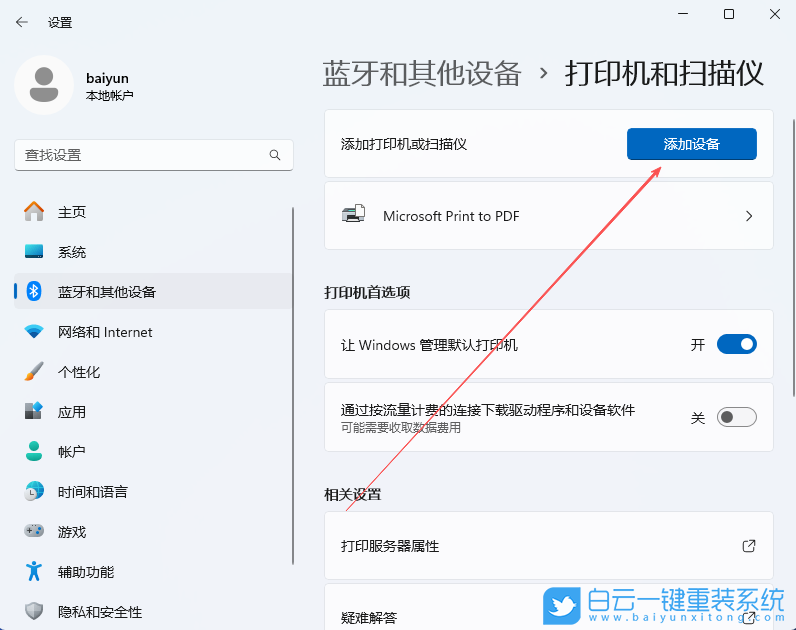Click the Accessibility figure icon
This screenshot has height=630, width=796.
pos(34,571)
